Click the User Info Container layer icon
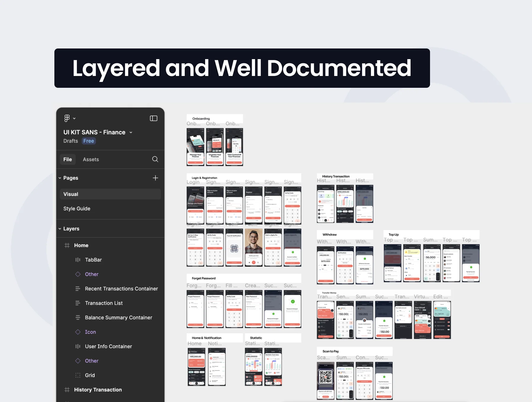Image resolution: width=532 pixels, height=402 pixels. (78, 346)
